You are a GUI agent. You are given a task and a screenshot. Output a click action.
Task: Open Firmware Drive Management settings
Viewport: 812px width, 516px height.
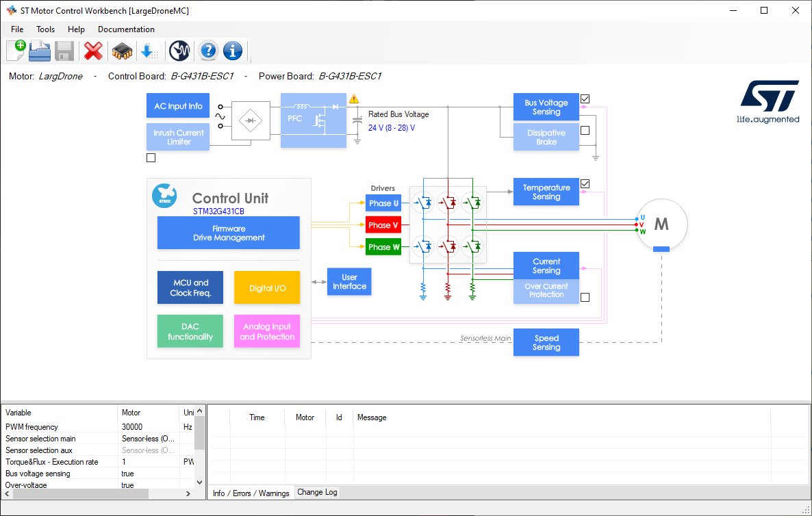point(229,233)
